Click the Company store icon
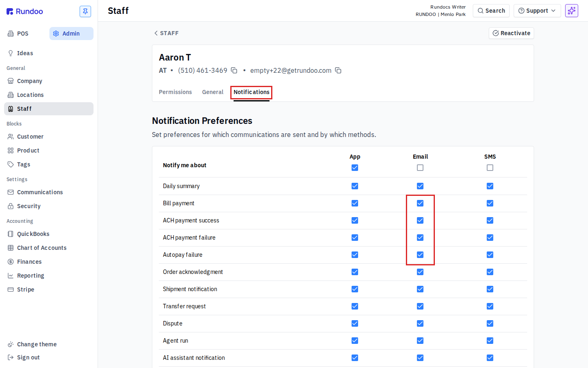The width and height of the screenshot is (588, 368). coord(11,81)
